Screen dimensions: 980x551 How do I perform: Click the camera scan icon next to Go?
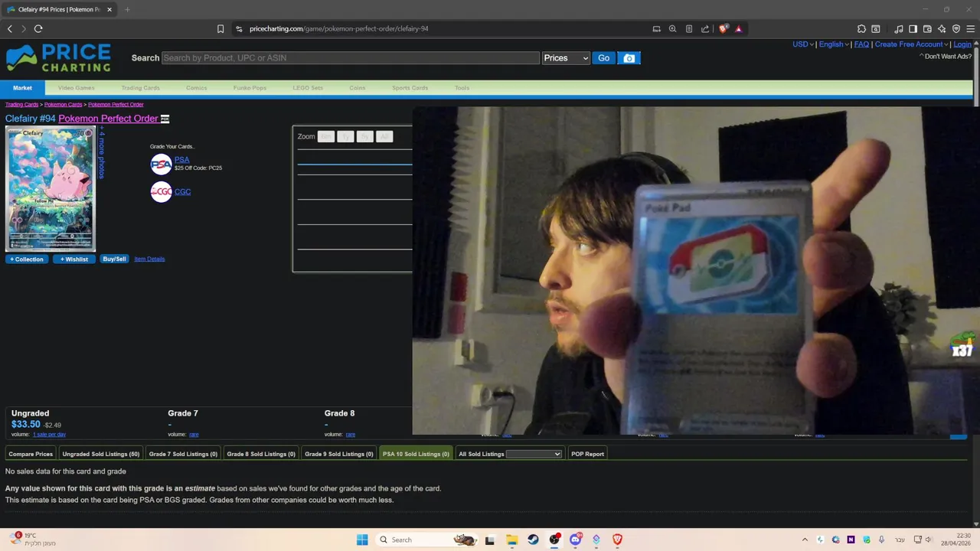click(x=629, y=58)
